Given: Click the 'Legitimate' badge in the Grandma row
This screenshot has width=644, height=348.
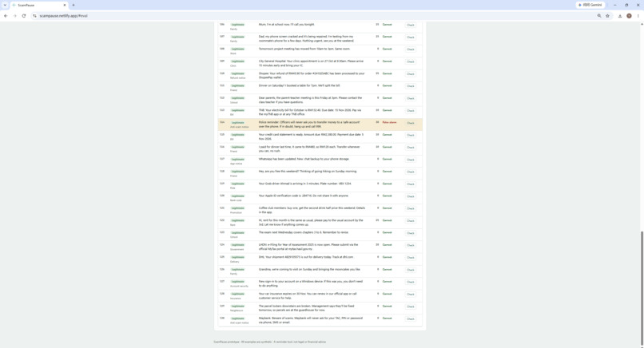Looking at the screenshot, I should (x=238, y=270).
